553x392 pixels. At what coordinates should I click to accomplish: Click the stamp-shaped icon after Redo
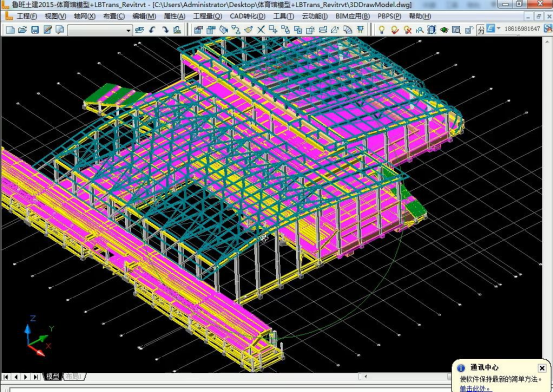point(177,30)
